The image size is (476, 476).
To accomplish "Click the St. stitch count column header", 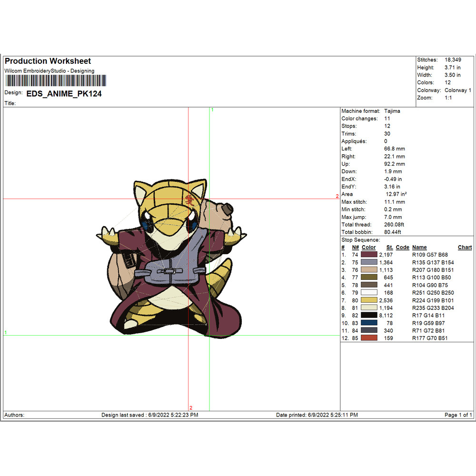I will [389, 248].
